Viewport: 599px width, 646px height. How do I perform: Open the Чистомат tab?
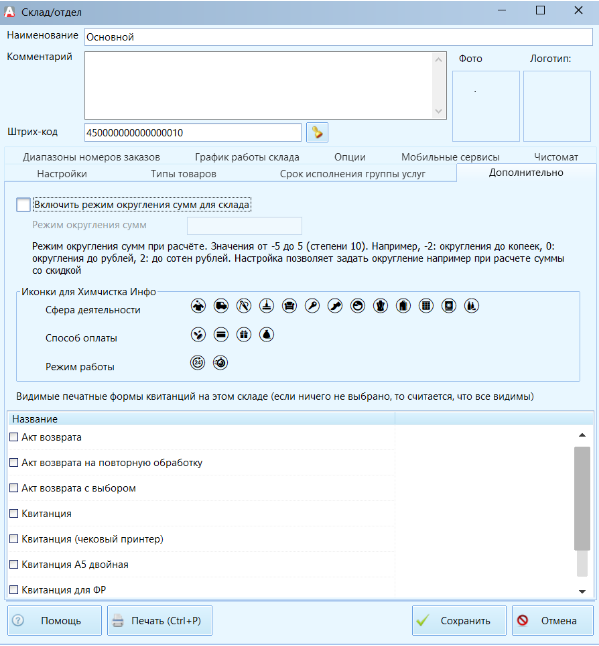[x=556, y=157]
